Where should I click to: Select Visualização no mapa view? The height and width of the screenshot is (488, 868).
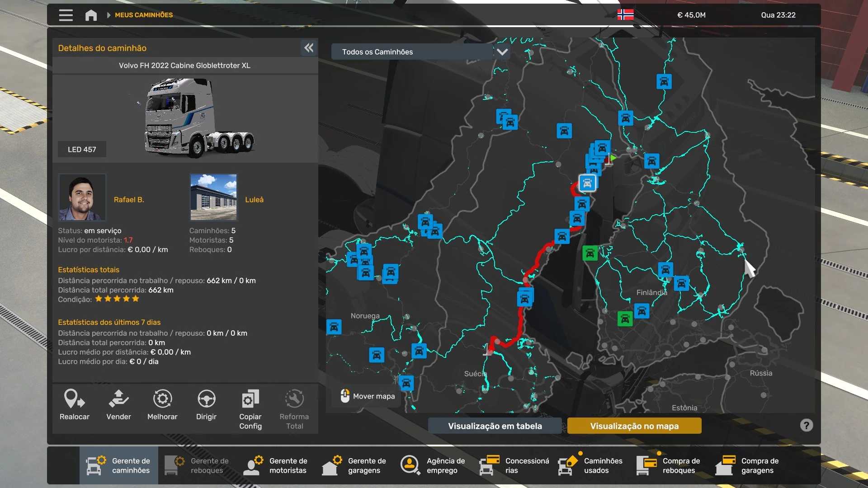click(634, 426)
